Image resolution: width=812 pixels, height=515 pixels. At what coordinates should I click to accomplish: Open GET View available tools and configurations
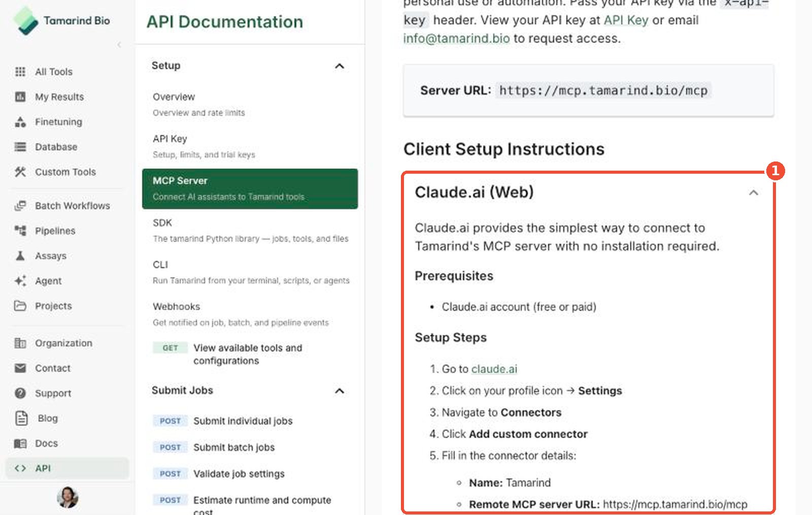pyautogui.click(x=250, y=354)
